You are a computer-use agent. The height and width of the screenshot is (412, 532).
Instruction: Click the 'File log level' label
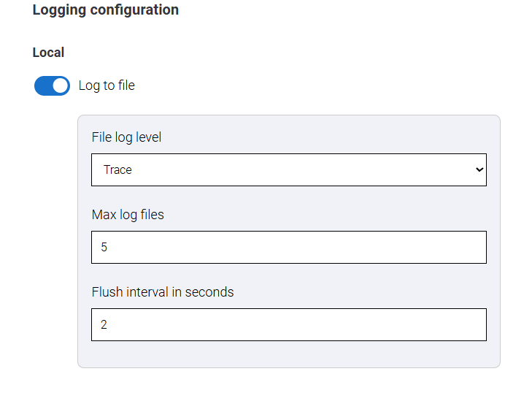tap(126, 137)
